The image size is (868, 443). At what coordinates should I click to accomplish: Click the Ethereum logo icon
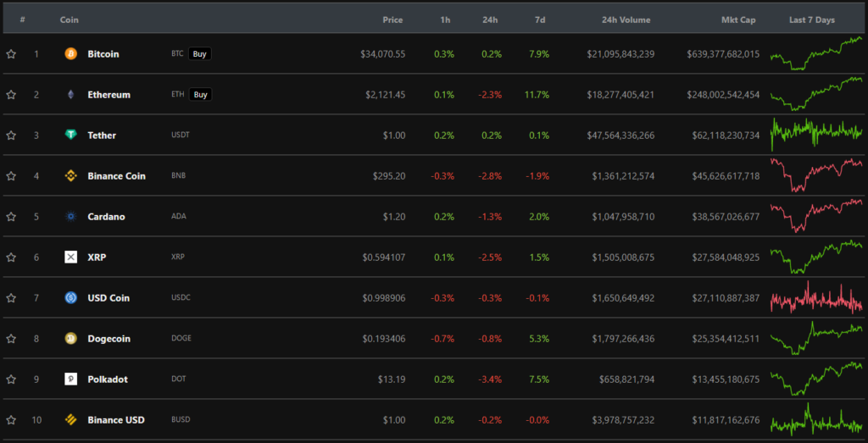(x=71, y=95)
